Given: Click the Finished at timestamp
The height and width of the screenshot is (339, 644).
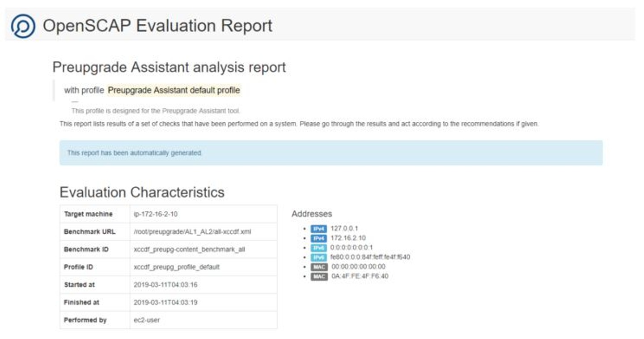Looking at the screenshot, I should point(165,302).
